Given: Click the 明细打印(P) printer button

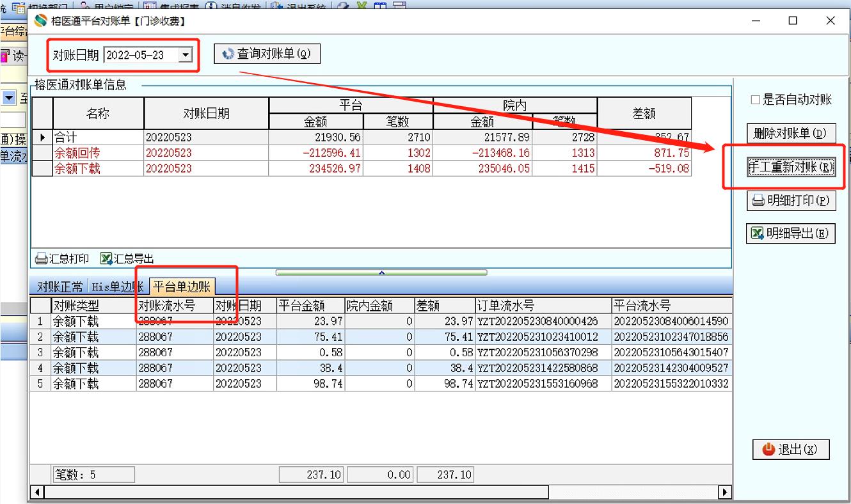Looking at the screenshot, I should point(791,200).
